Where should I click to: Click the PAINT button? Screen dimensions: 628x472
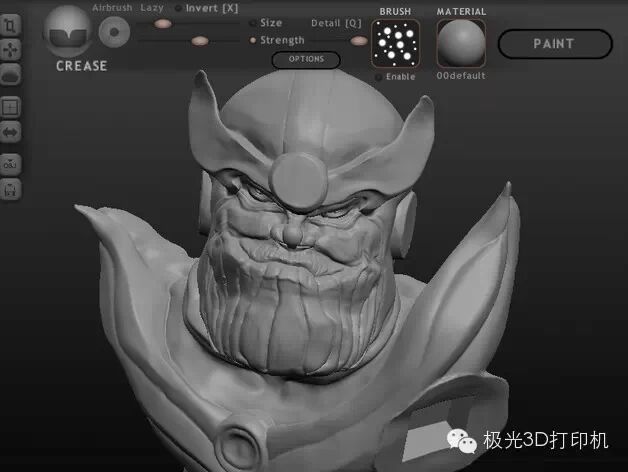[555, 44]
